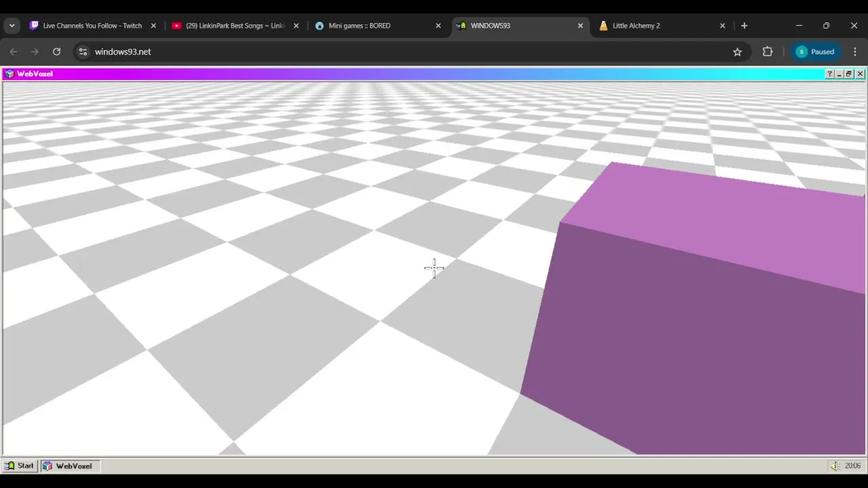Open the LinkinPark Best Songs YouTube tab

(x=235, y=26)
